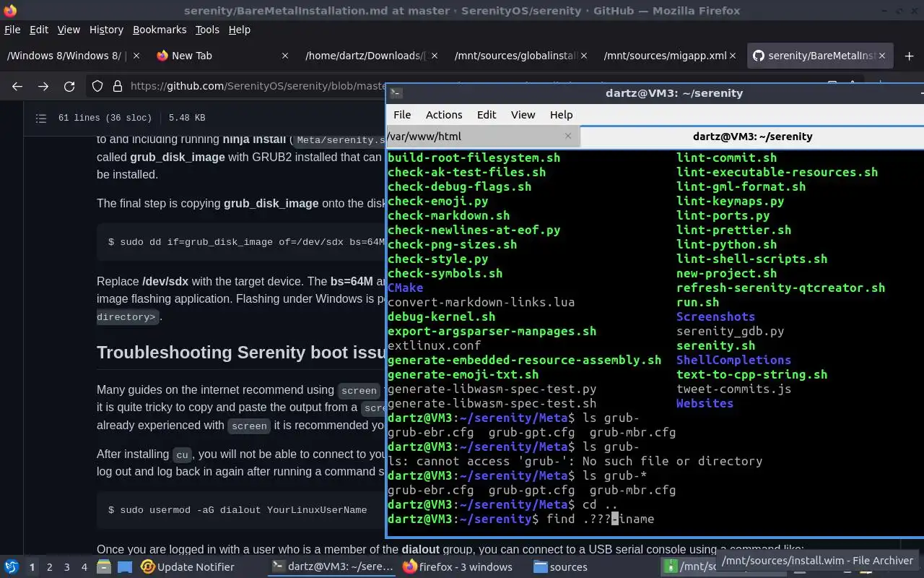924x578 pixels.
Task: Open Firefox Help menu
Action: pyautogui.click(x=240, y=30)
